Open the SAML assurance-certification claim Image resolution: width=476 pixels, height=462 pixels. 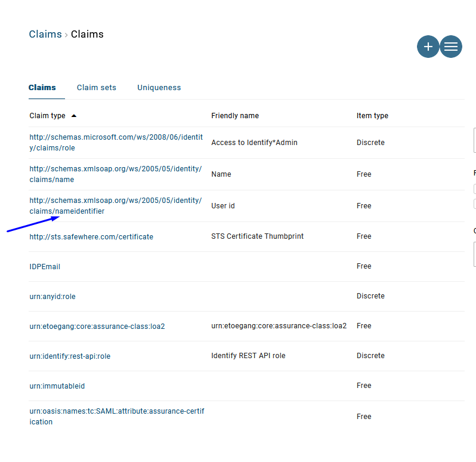tap(116, 417)
